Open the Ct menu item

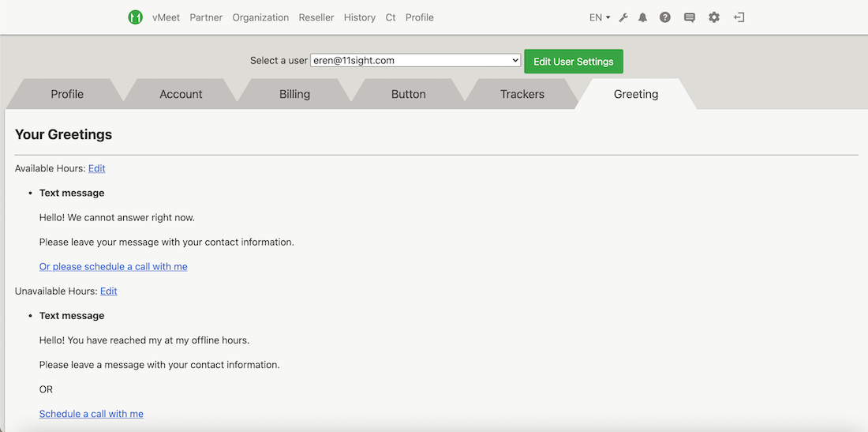(391, 17)
